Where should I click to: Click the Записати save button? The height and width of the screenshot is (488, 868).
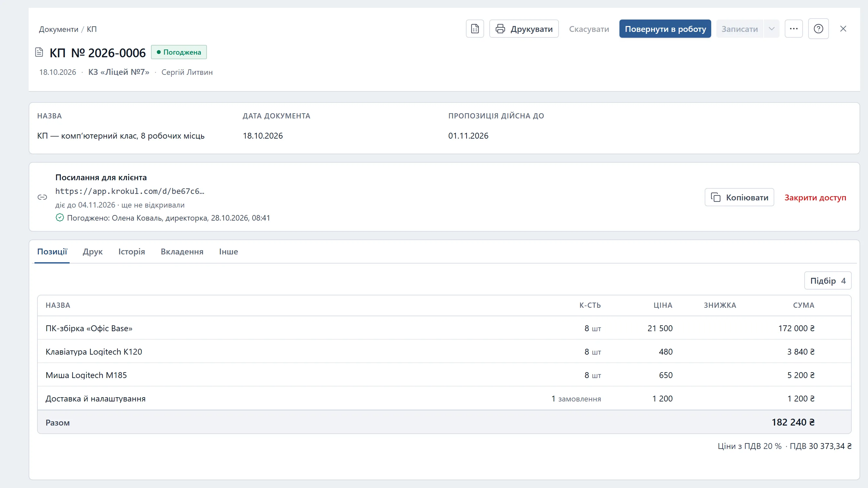tap(739, 29)
